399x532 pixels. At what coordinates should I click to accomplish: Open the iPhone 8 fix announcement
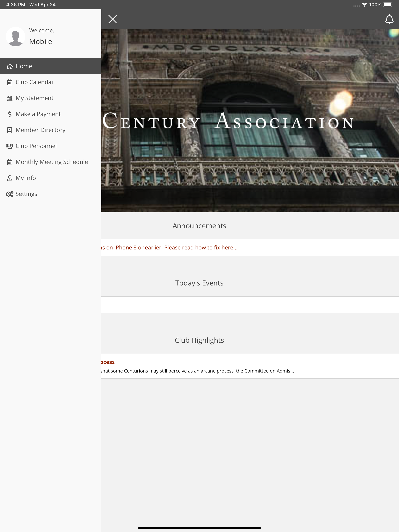169,248
